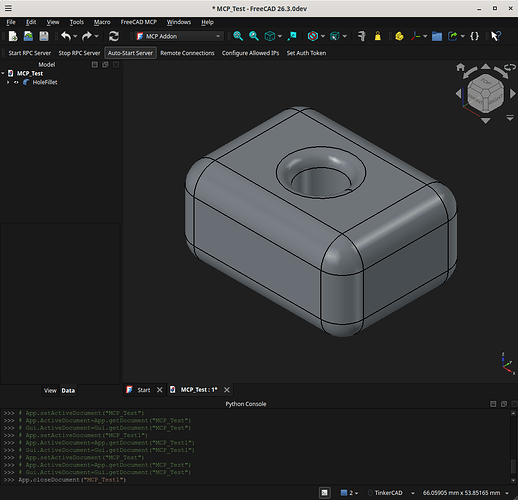Open the caliper measure tool
Image resolution: width=518 pixels, height=500 pixels.
pos(362,36)
